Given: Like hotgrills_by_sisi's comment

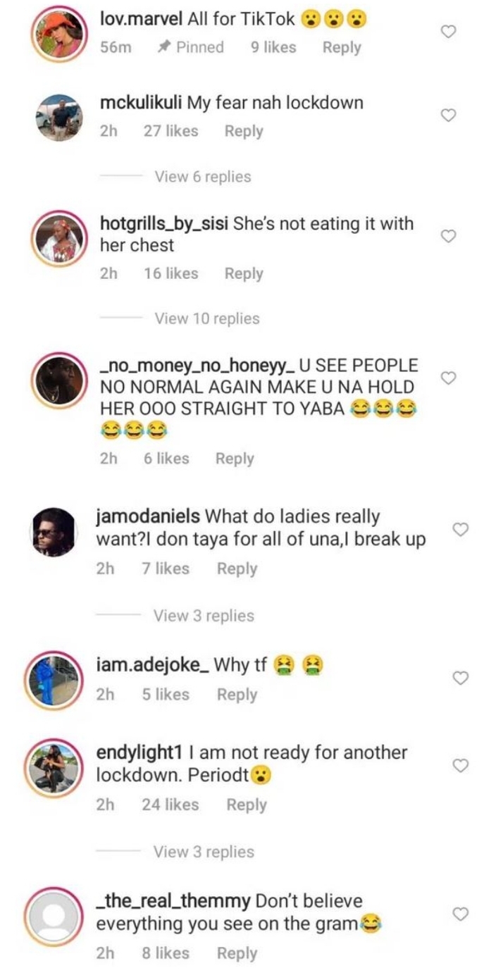Looking at the screenshot, I should (449, 236).
